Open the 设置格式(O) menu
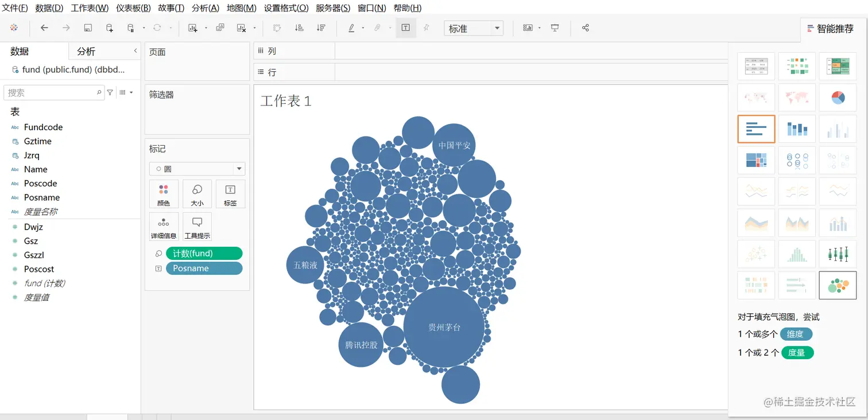 pyautogui.click(x=286, y=8)
